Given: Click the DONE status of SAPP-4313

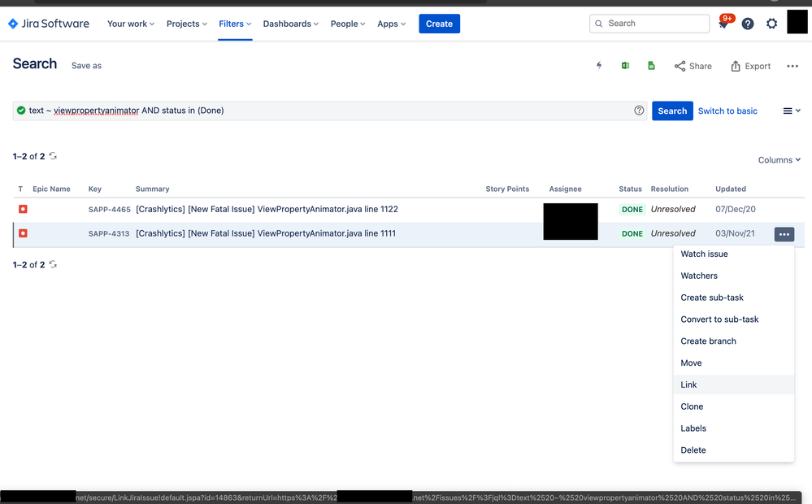Looking at the screenshot, I should tap(632, 233).
